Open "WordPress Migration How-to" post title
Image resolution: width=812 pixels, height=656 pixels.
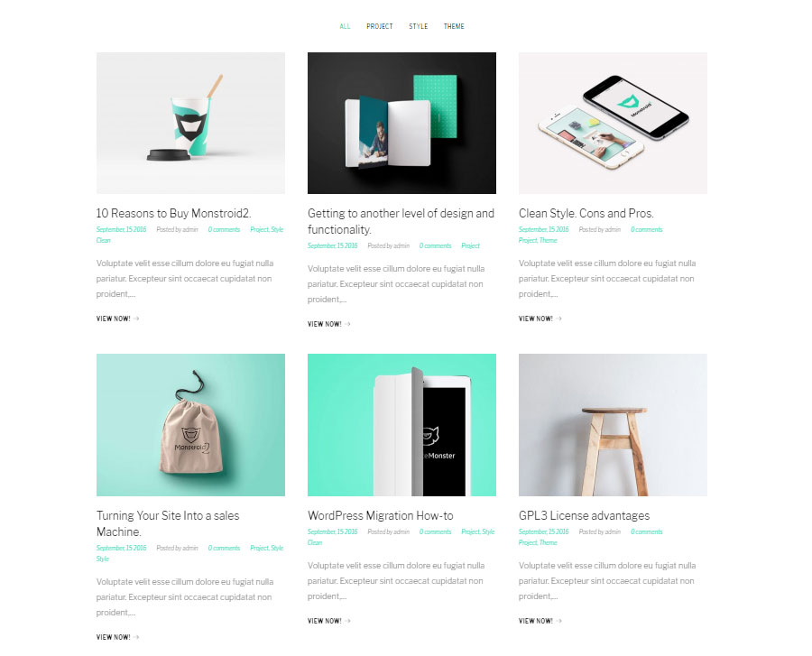381,516
